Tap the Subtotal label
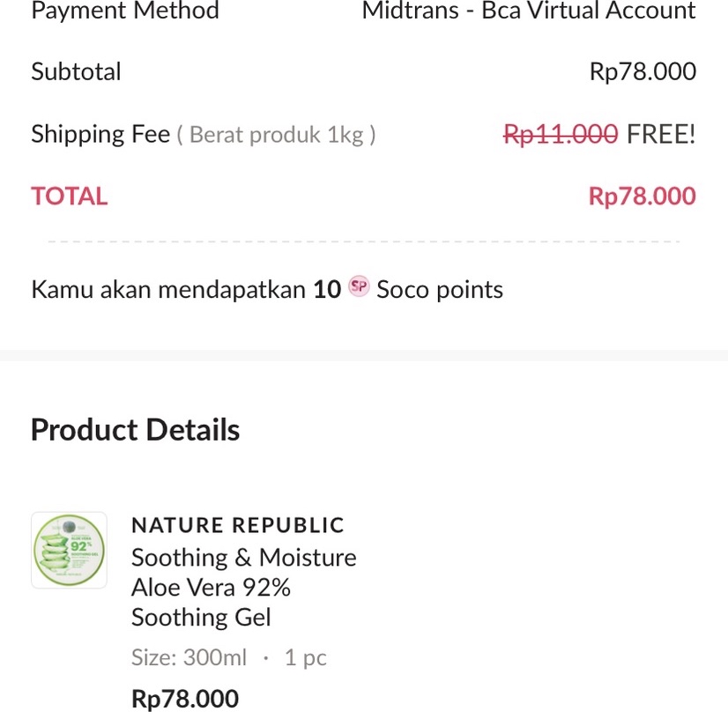The height and width of the screenshot is (726, 728). 76,71
